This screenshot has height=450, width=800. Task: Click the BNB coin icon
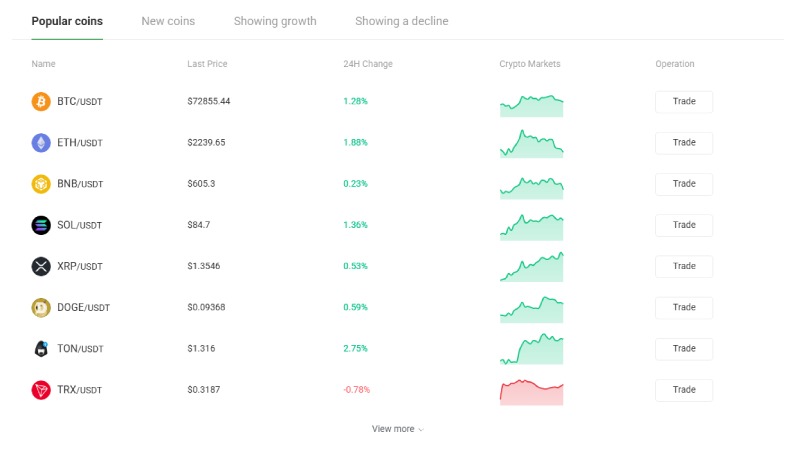point(41,184)
